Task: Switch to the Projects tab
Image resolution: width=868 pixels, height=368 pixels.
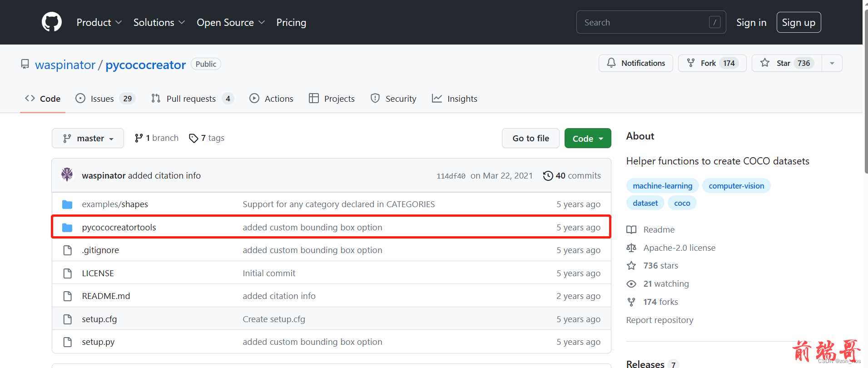Action: [x=332, y=99]
